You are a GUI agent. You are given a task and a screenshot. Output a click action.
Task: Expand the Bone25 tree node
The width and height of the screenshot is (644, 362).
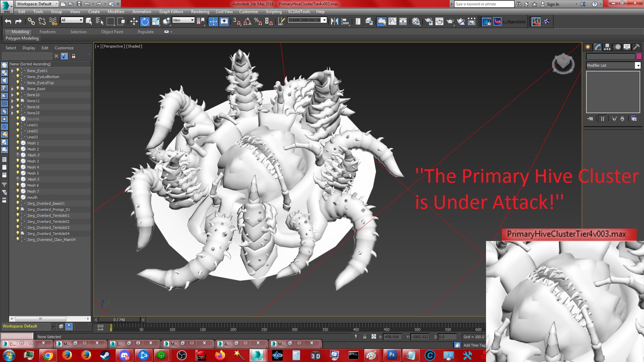point(12,113)
